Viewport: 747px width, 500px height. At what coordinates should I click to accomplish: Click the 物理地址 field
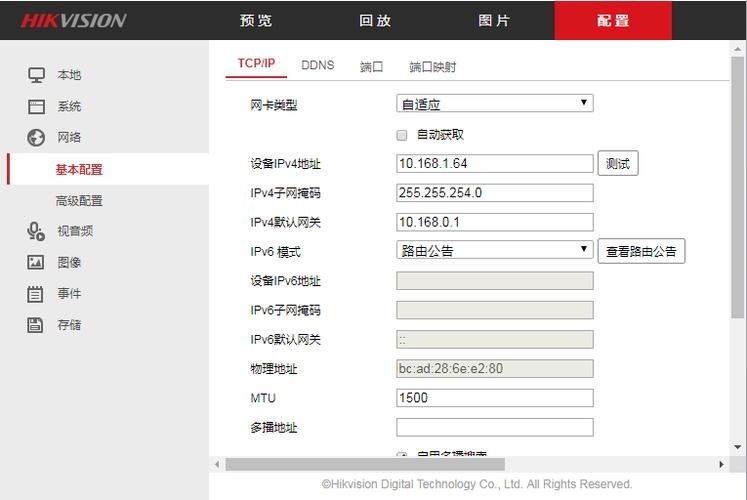click(495, 369)
